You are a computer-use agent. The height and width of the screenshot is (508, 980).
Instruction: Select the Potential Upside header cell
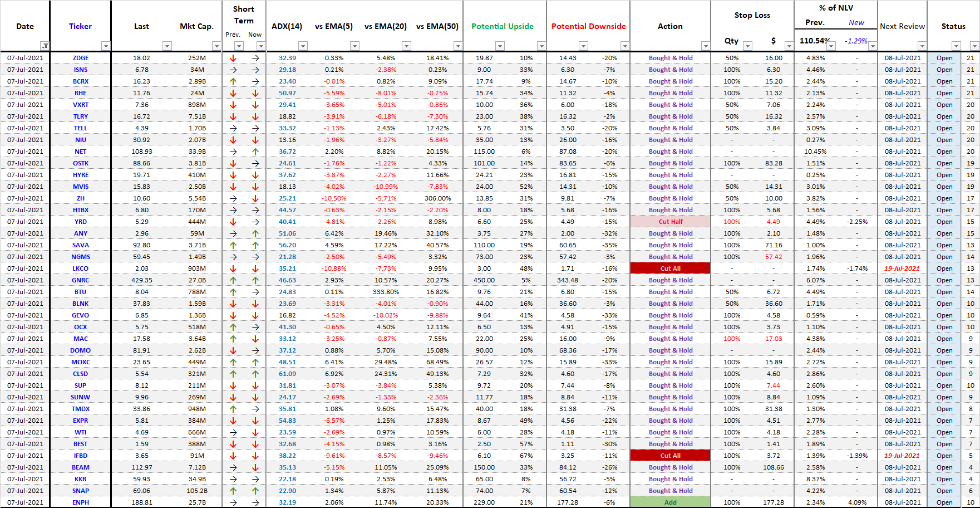click(x=502, y=26)
